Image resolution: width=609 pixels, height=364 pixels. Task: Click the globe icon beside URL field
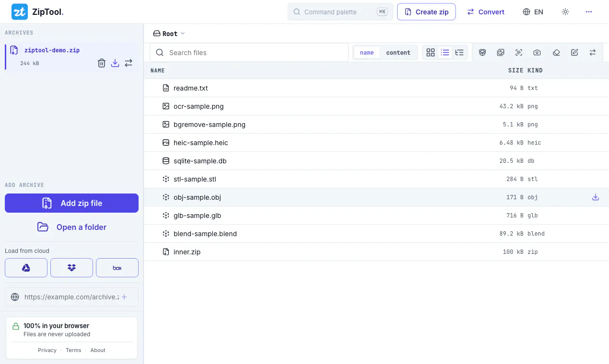click(x=15, y=297)
